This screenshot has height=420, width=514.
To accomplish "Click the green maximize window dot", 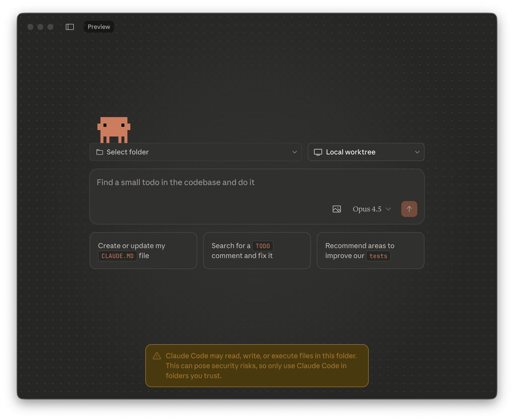I will pyautogui.click(x=51, y=27).
